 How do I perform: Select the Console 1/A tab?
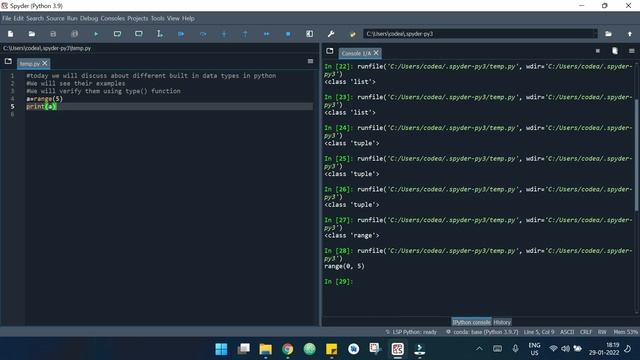tap(356, 53)
